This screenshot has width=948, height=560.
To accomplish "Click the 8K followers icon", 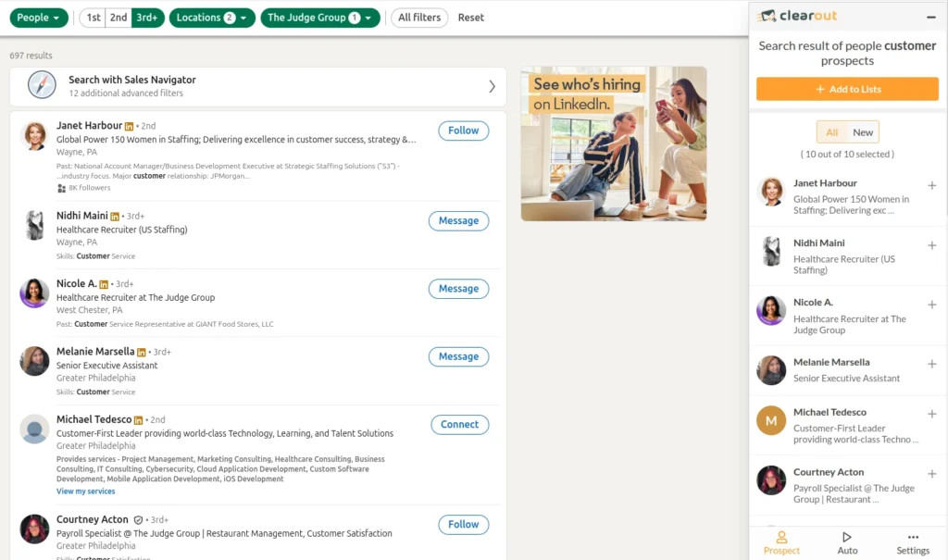I will click(61, 188).
